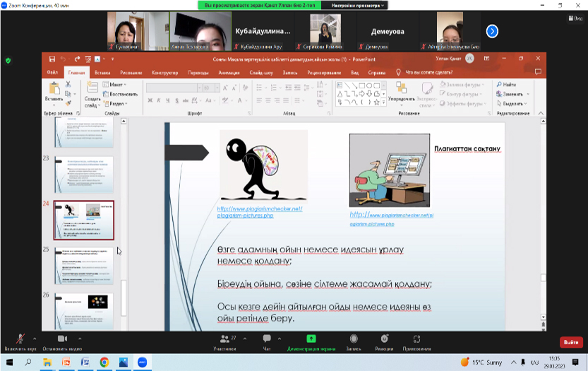Toggle camera with Остановить видео

pos(61,339)
